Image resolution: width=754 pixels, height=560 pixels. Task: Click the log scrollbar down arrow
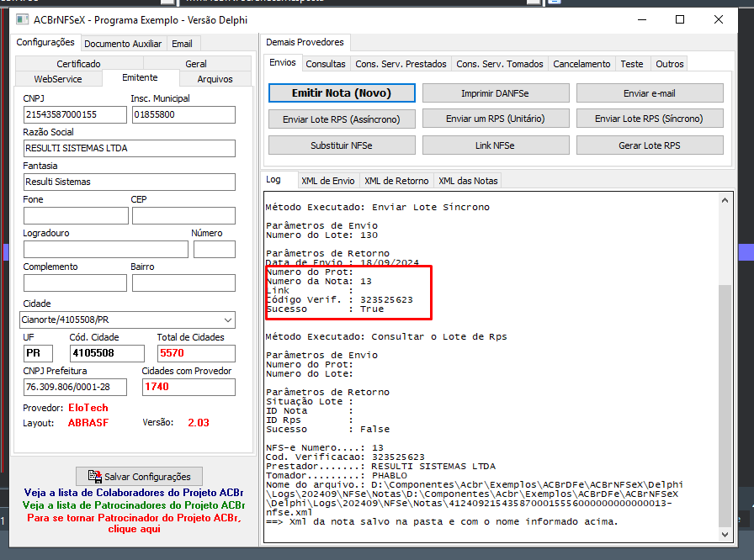pyautogui.click(x=725, y=535)
